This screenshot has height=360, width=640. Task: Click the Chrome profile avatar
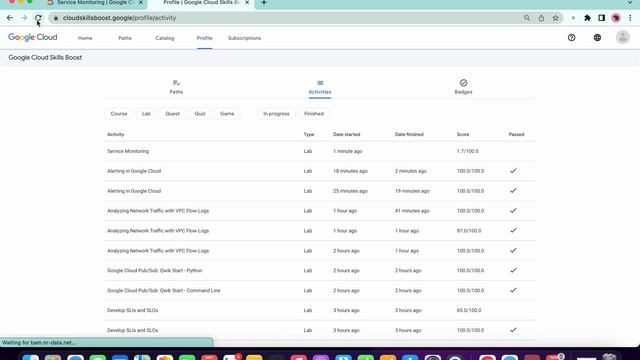[616, 18]
